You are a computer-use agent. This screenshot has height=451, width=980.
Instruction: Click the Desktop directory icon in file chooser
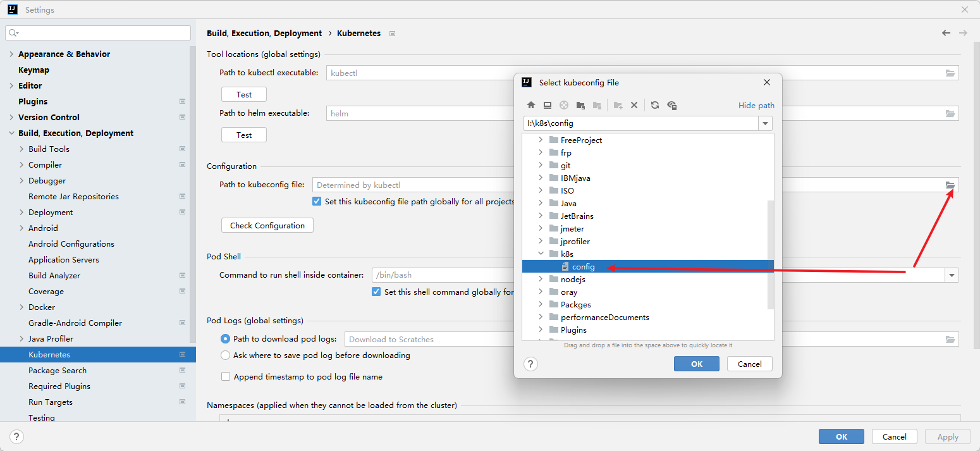pos(548,105)
